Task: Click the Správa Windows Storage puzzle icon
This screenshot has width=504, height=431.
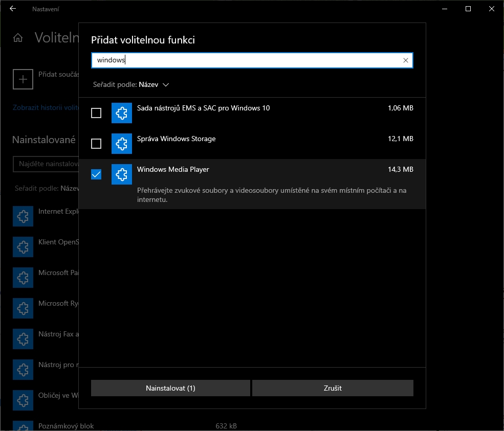Action: 122,144
